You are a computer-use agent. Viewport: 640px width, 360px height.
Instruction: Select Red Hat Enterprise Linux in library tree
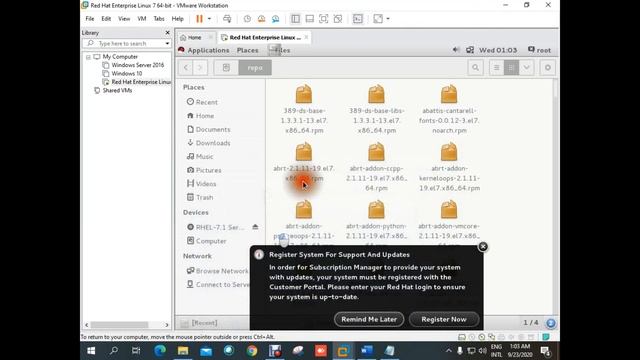(141, 82)
